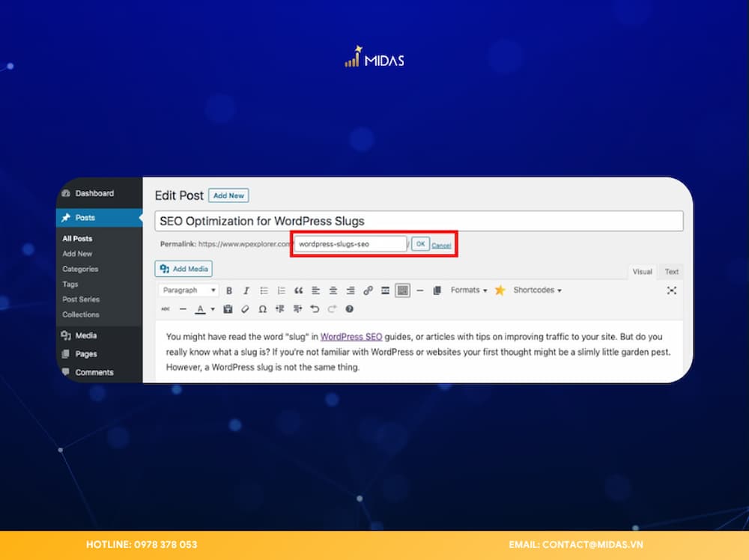Open Pages in the sidebar

(x=100, y=354)
